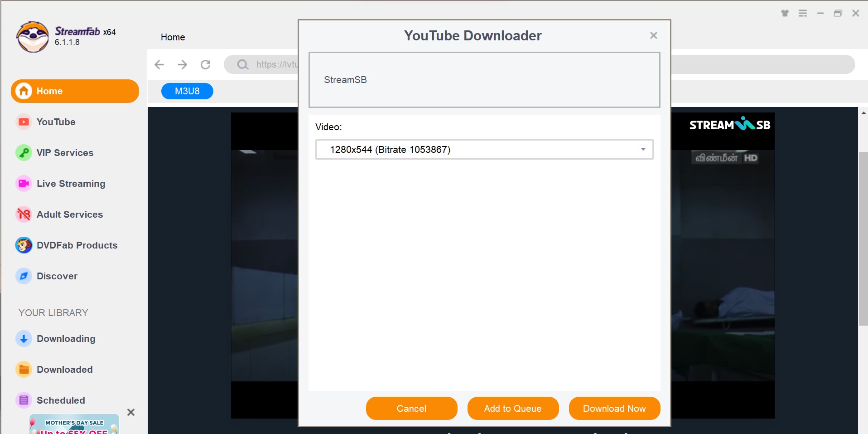Click the red YouTube play icon
Viewport: 868px width, 434px height.
24,122
